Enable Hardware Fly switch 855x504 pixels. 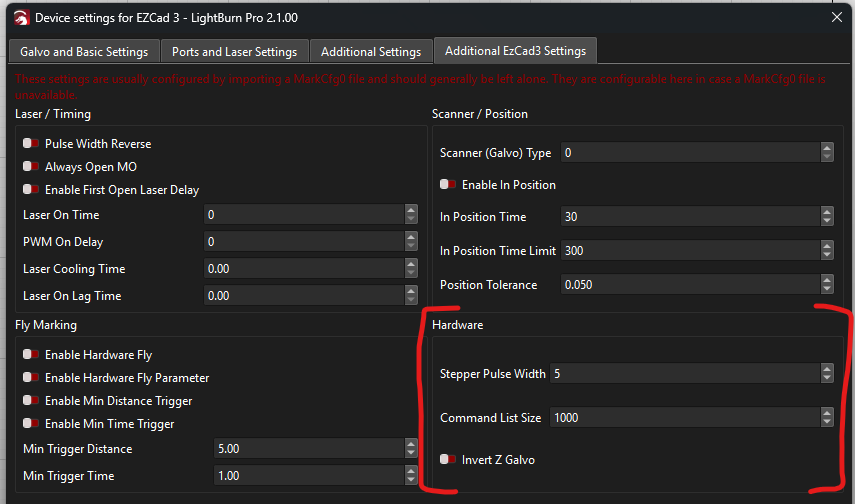(31, 355)
